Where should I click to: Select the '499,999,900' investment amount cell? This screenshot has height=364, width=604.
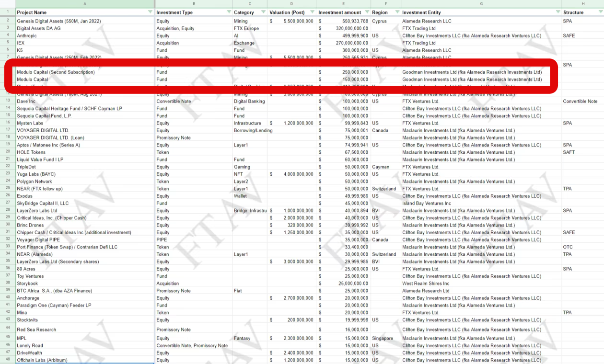point(344,36)
